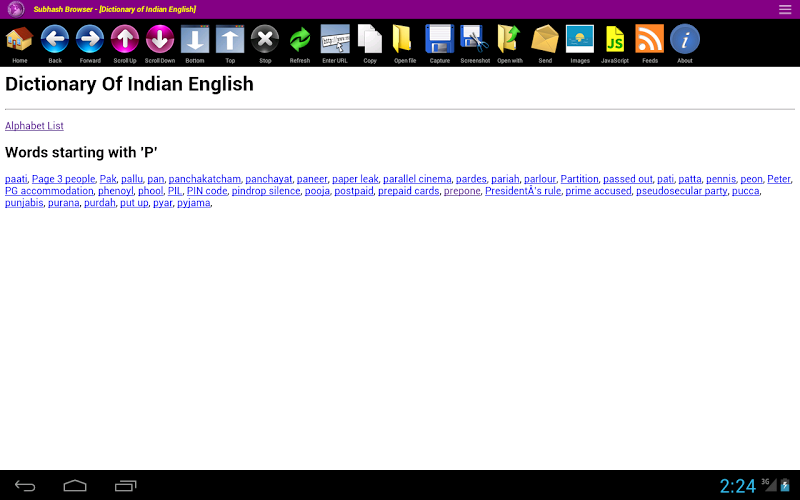Open the 'Partition' link
This screenshot has width=800, height=500.
(580, 179)
